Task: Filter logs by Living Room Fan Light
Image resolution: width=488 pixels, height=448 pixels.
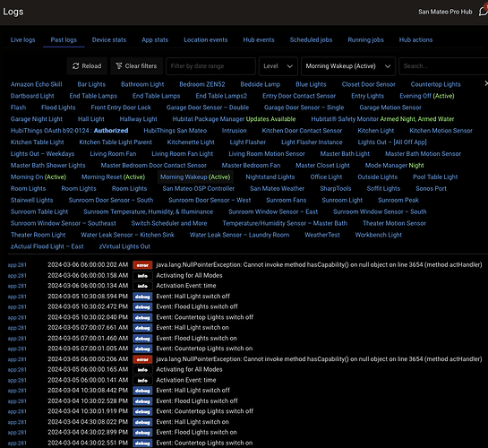Action: point(182,154)
